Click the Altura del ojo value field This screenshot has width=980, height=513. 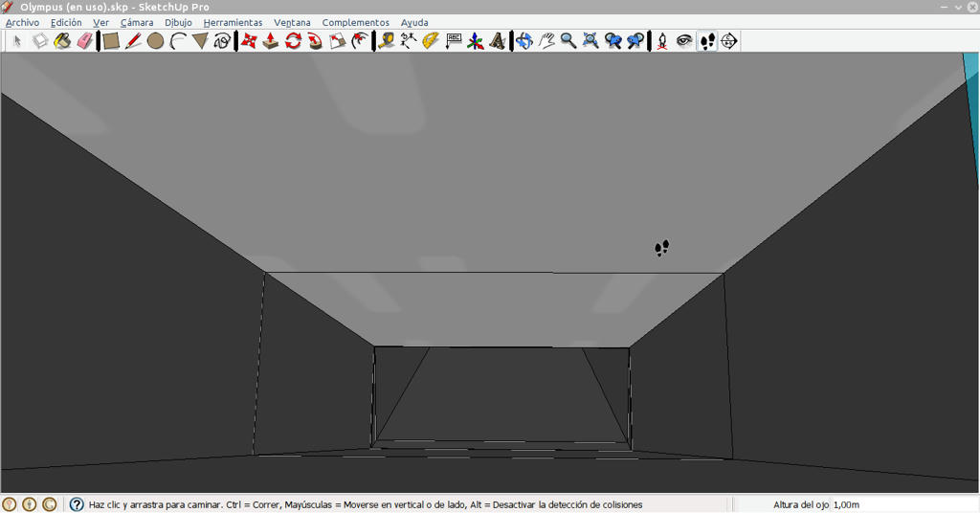(x=903, y=504)
